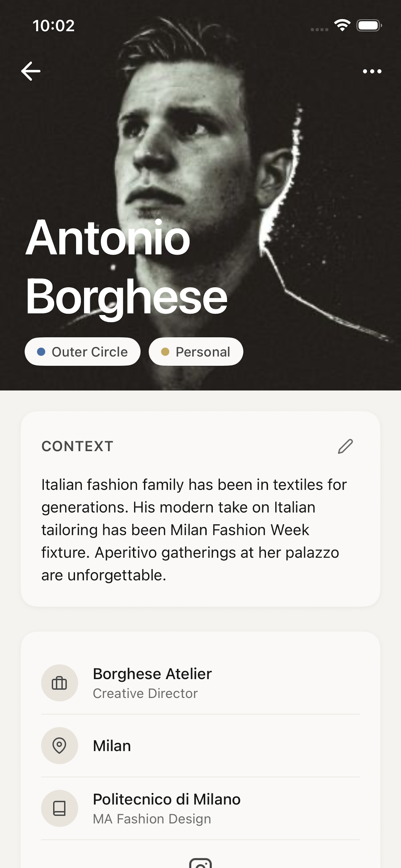Toggle the Personal tag
The image size is (401, 868).
click(x=196, y=351)
